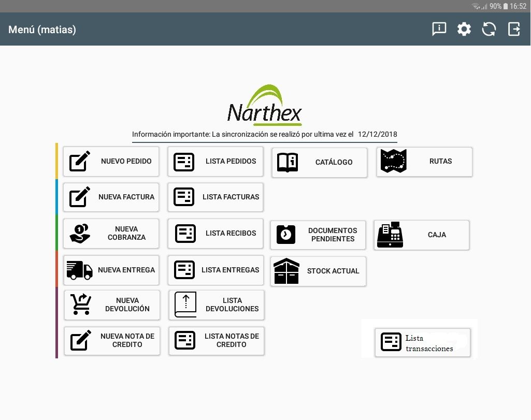
Task: Tap the Catálogo open book icon
Action: click(x=288, y=163)
